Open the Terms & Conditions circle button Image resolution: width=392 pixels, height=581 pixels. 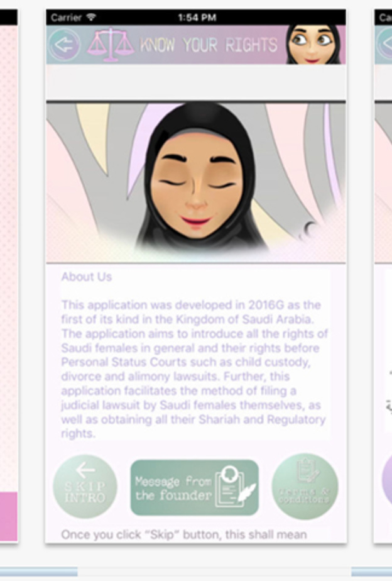[305, 487]
